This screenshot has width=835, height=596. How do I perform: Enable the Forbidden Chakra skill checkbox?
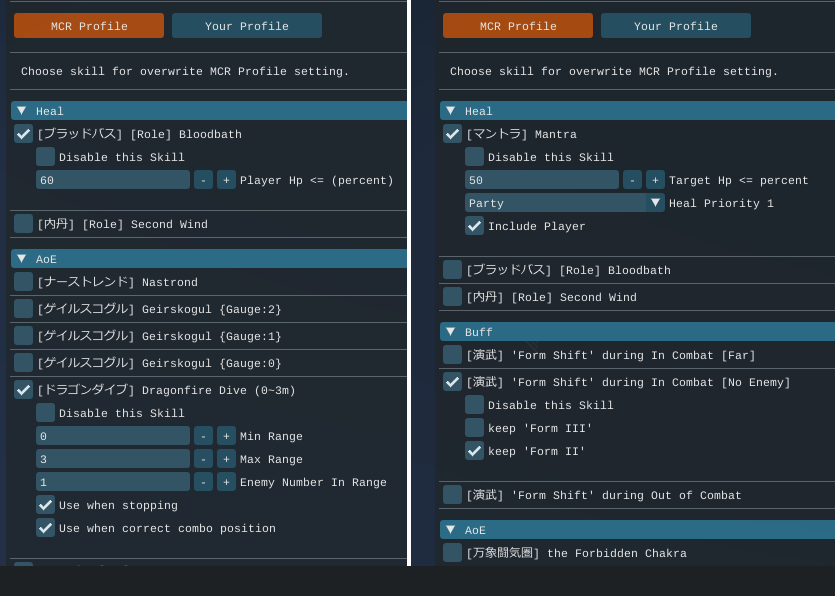tap(452, 553)
